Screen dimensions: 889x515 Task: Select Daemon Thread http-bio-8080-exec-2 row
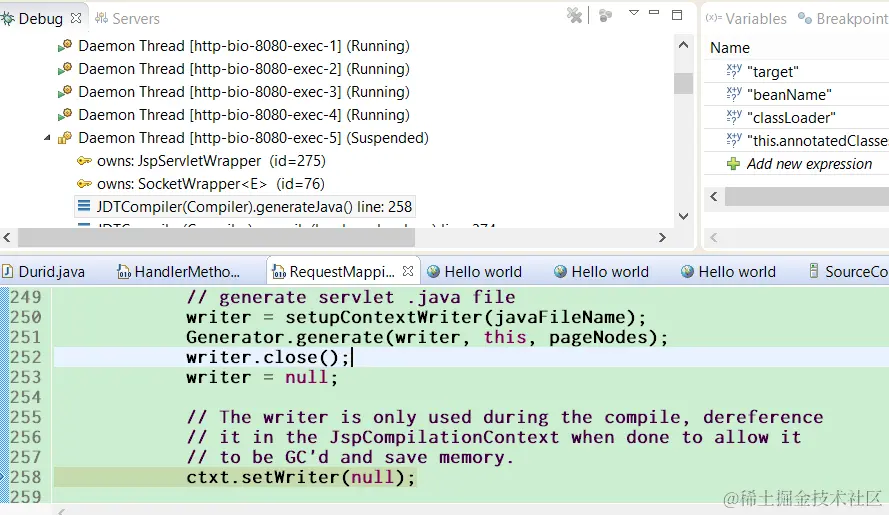[x=244, y=69]
